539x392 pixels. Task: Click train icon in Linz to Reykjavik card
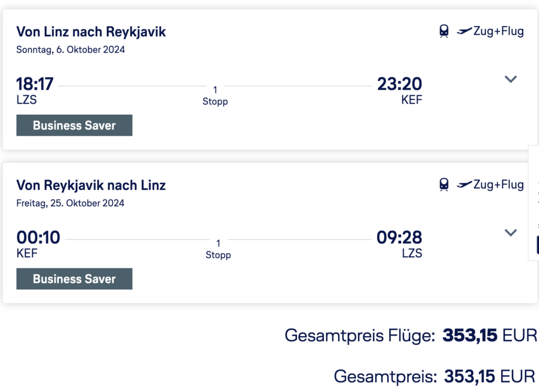pos(444,32)
